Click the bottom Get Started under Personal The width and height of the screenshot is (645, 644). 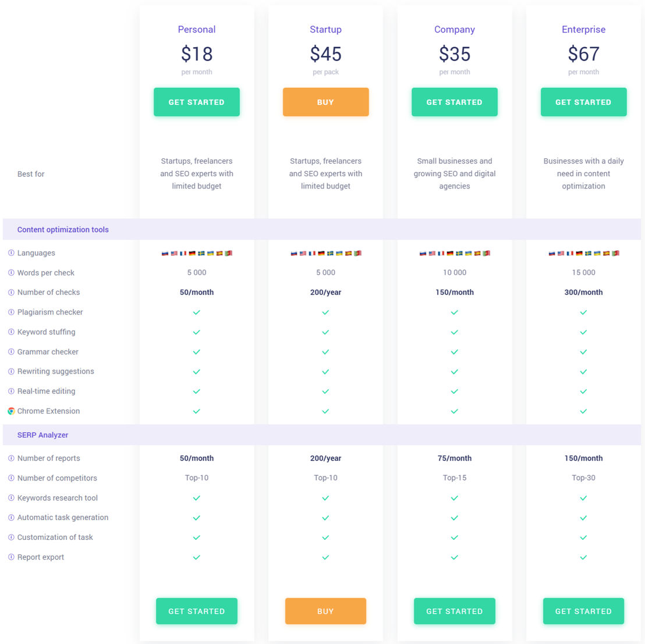(x=197, y=611)
